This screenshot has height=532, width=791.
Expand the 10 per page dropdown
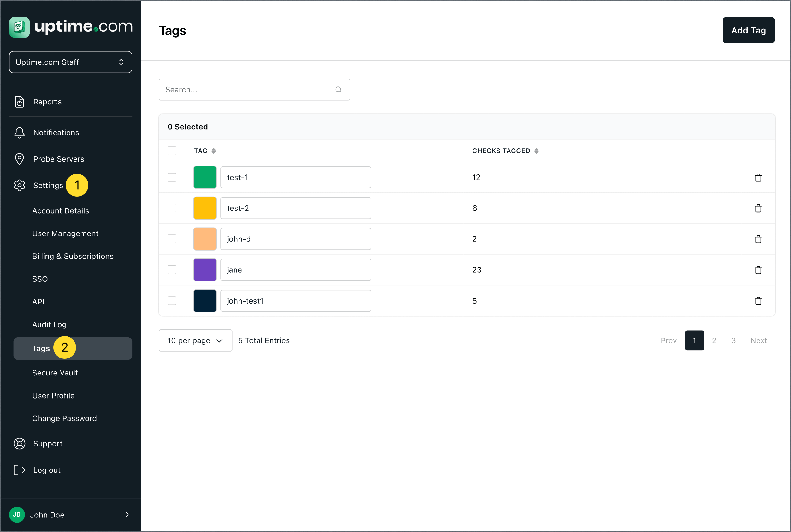click(x=195, y=340)
